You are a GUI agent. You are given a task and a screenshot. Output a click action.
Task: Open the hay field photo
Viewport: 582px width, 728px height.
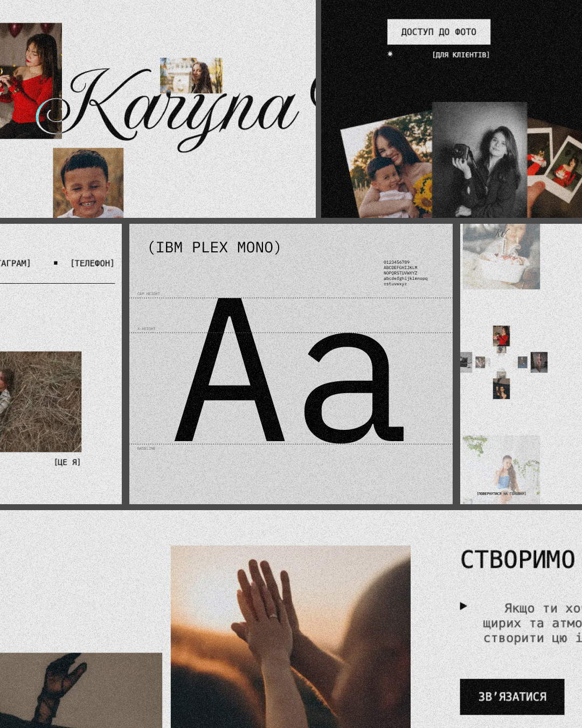[x=40, y=402]
